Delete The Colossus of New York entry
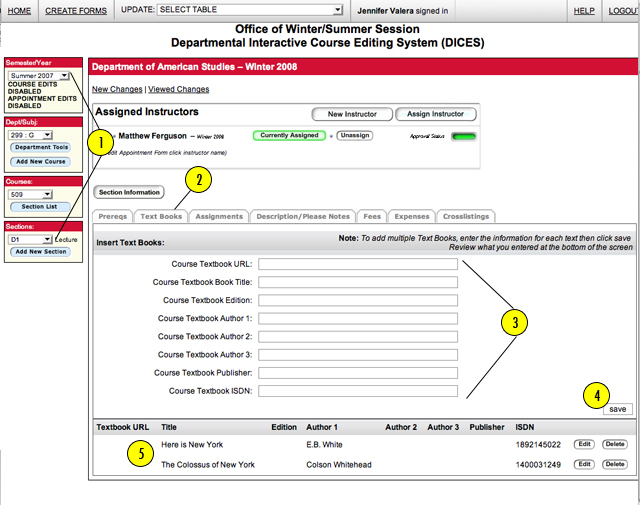The image size is (640, 505). (x=615, y=464)
